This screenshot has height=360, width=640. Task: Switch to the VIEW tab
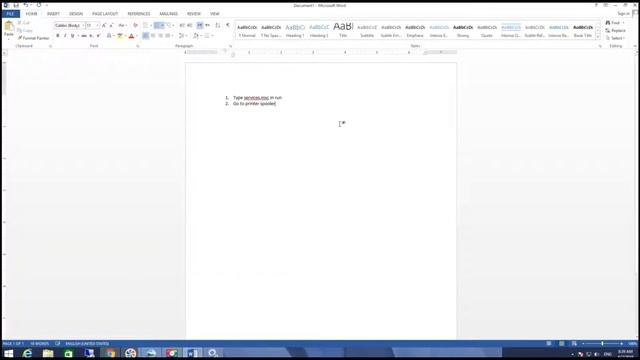coord(215,14)
